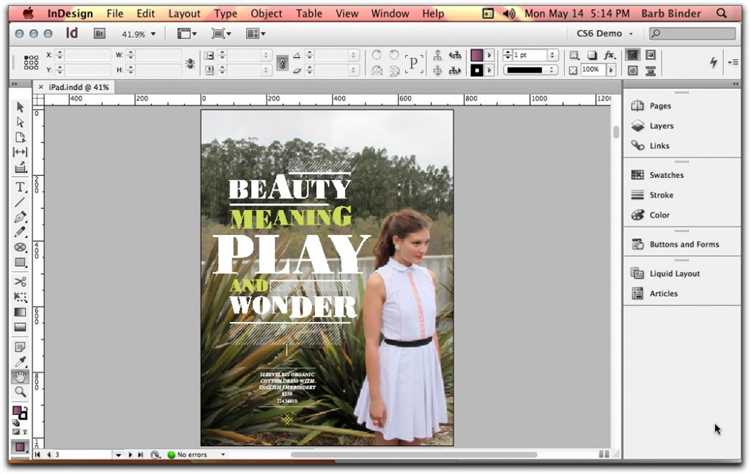Screen dimensions: 750x474
Task: Select the Gradient Swatch tool
Action: point(20,312)
